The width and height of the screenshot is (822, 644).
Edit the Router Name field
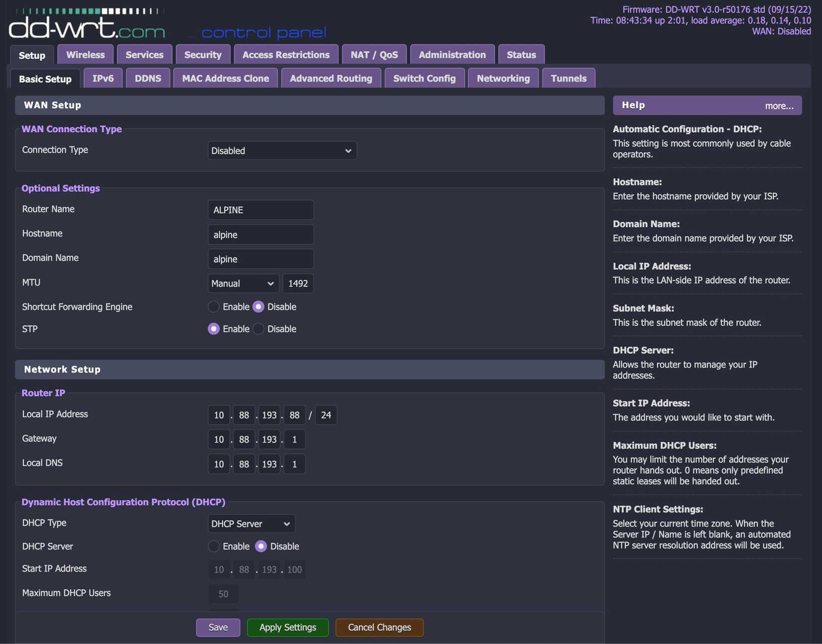point(261,210)
